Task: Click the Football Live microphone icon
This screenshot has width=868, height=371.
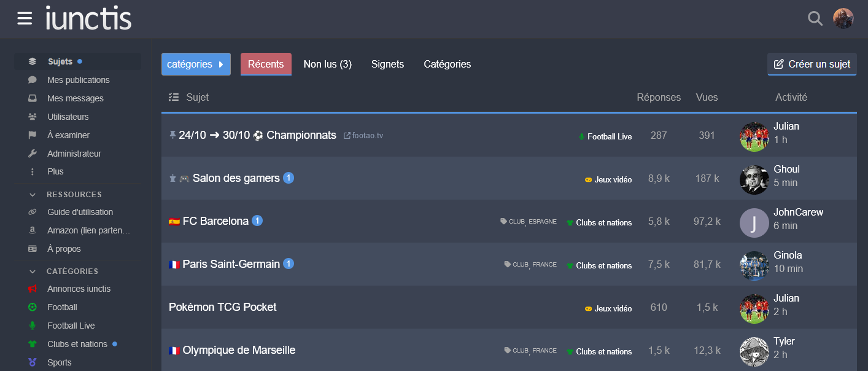Action: pyautogui.click(x=33, y=326)
